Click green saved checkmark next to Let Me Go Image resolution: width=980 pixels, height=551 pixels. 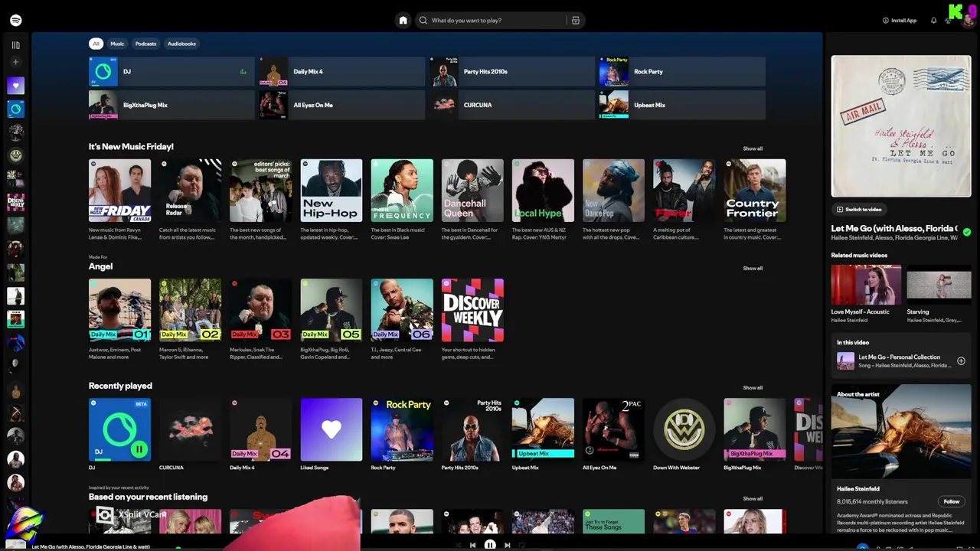point(967,232)
